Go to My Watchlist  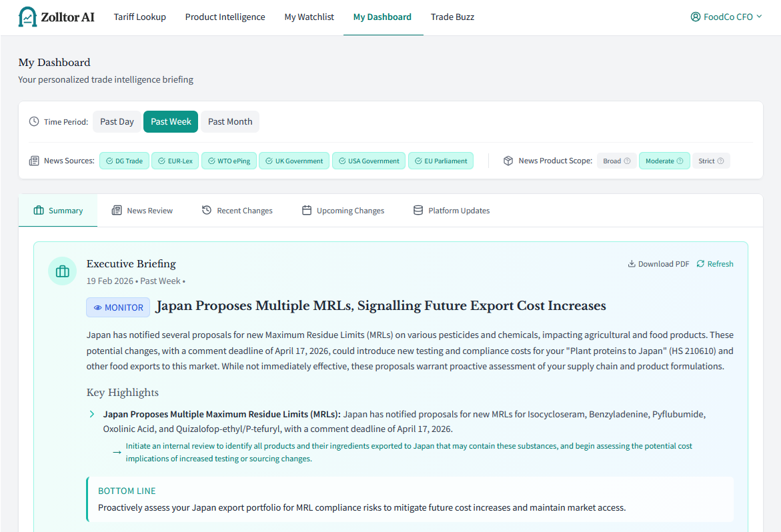pyautogui.click(x=309, y=17)
